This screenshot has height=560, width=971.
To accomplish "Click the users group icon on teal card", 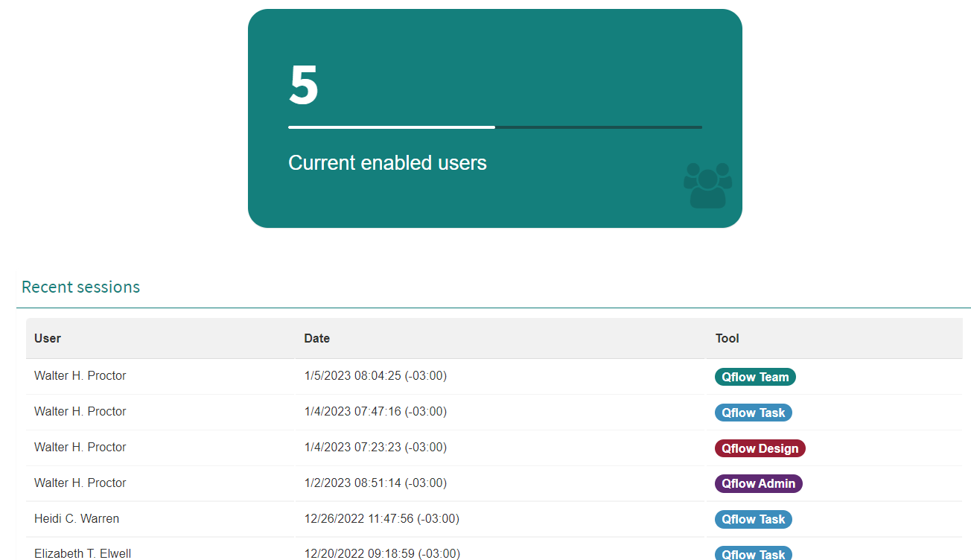I will pyautogui.click(x=707, y=185).
